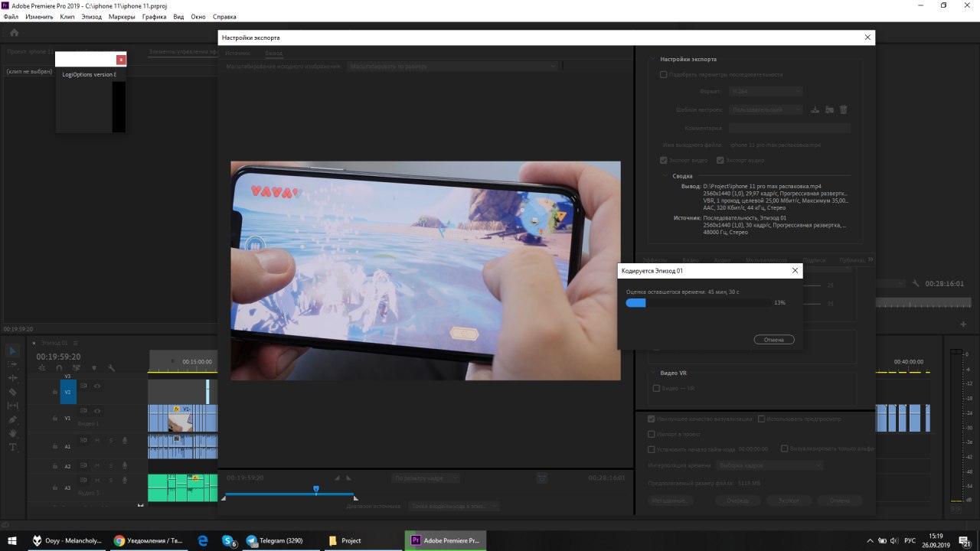
Task: Toggle insert sequences as nests icon
Action: pyautogui.click(x=44, y=368)
